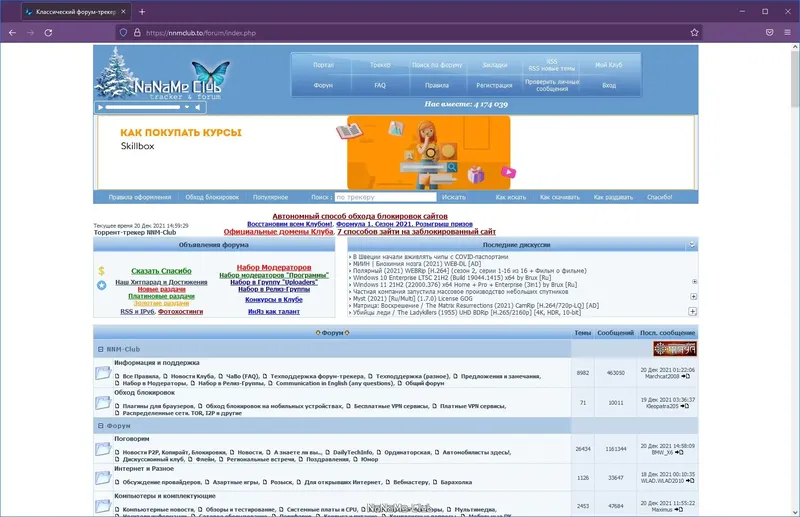
Task: Open the Windows 11 21H2 discussion
Action: tap(465, 285)
